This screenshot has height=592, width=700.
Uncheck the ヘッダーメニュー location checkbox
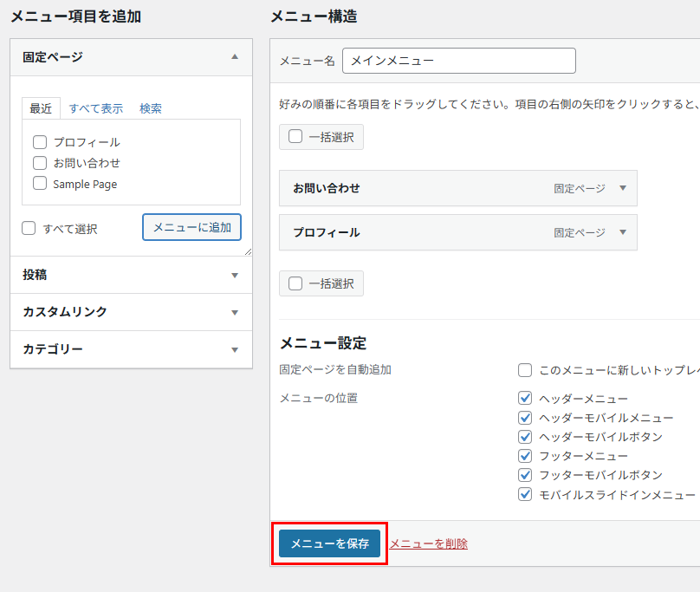click(525, 399)
